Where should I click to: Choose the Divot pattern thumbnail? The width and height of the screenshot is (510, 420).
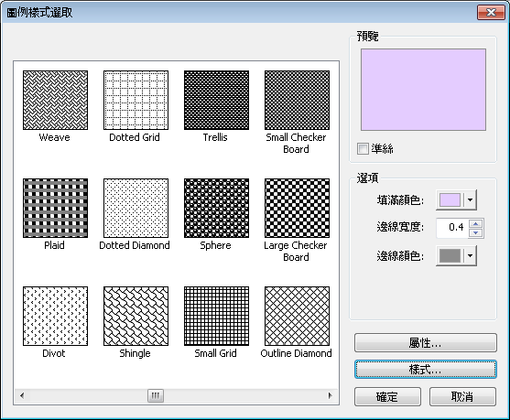coord(55,316)
